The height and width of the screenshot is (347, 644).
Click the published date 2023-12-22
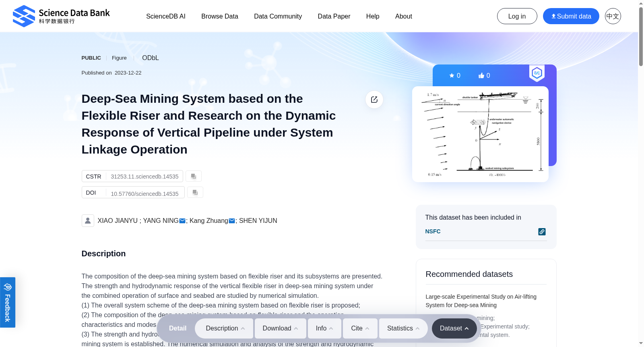tap(128, 73)
